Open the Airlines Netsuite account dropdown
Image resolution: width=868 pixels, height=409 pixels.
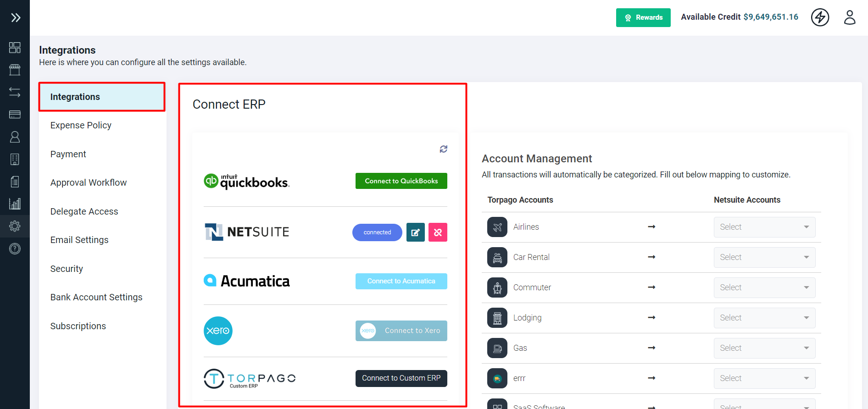[764, 227]
